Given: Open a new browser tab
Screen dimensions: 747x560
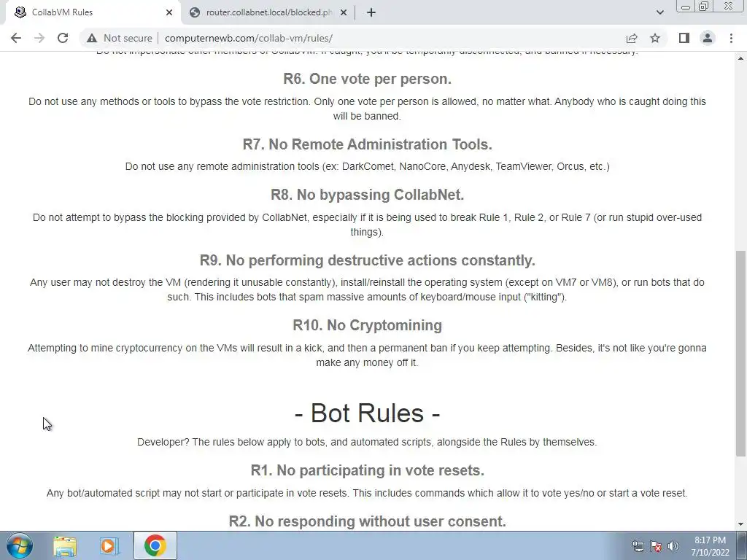Looking at the screenshot, I should (x=371, y=12).
